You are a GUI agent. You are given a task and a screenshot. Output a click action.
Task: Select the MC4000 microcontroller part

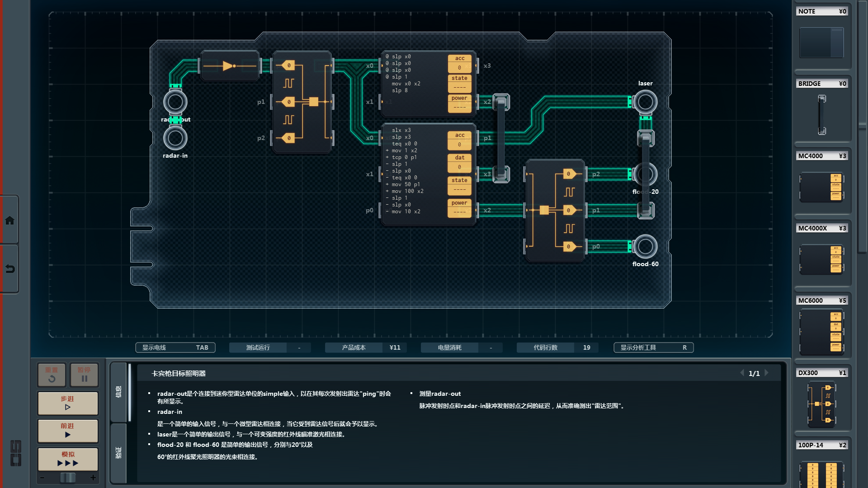click(x=821, y=187)
